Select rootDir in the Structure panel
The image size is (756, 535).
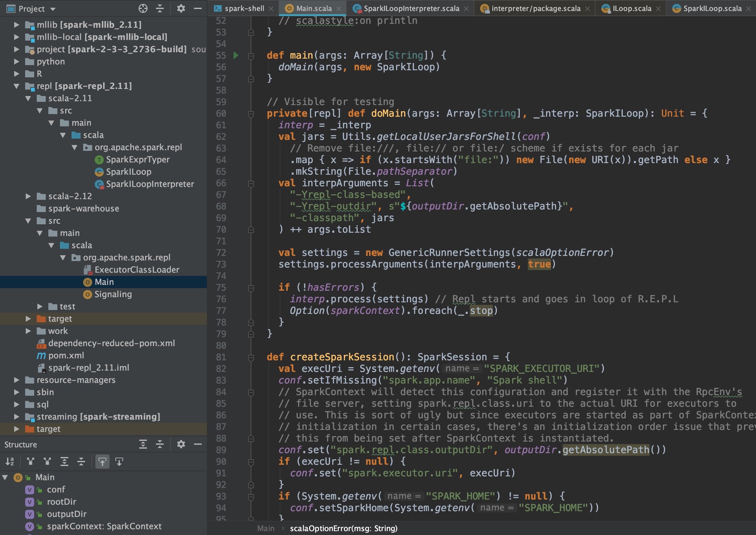coord(62,502)
